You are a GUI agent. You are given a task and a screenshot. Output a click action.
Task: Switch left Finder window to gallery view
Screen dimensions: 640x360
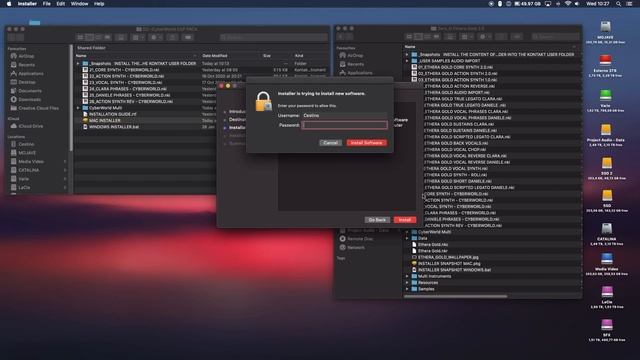(x=107, y=37)
